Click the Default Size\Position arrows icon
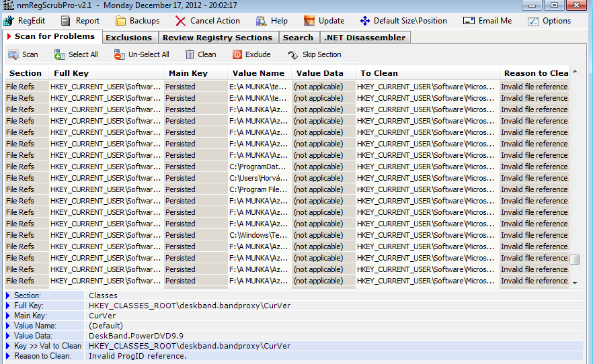This screenshot has width=593, height=364. (x=364, y=21)
